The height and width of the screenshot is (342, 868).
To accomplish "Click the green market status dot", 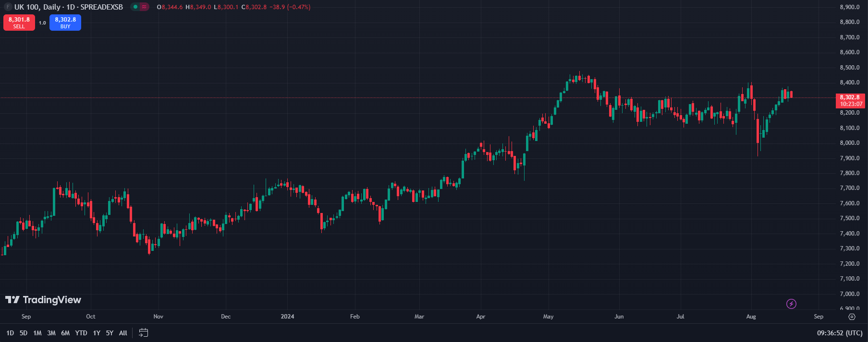I will tap(135, 7).
